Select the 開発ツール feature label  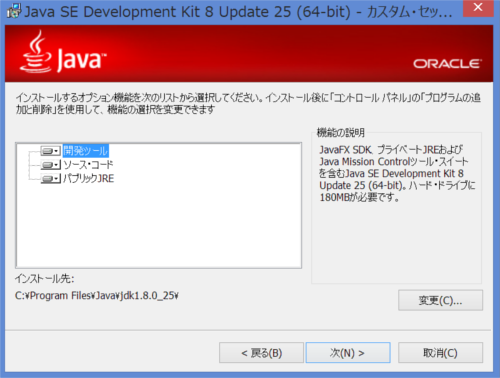86,151
